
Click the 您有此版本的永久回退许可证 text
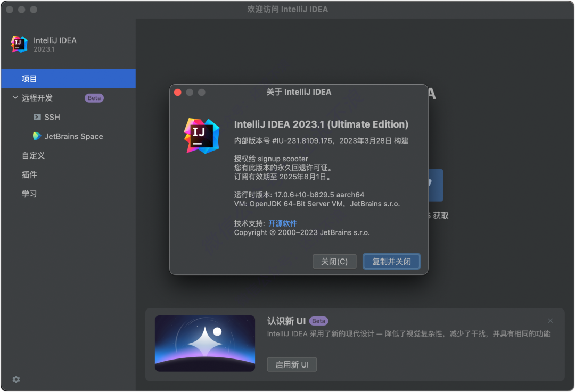coord(284,168)
